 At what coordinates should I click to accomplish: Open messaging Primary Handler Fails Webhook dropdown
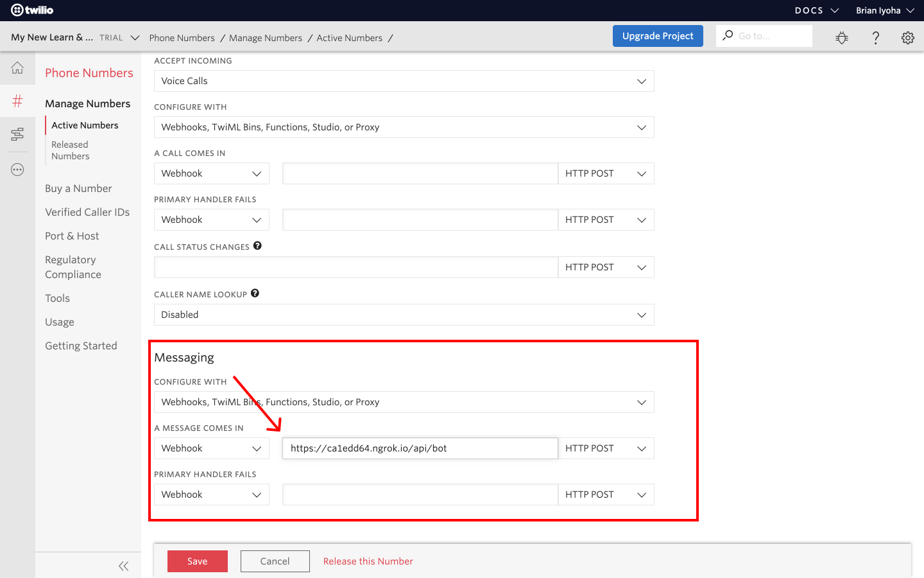pyautogui.click(x=212, y=495)
